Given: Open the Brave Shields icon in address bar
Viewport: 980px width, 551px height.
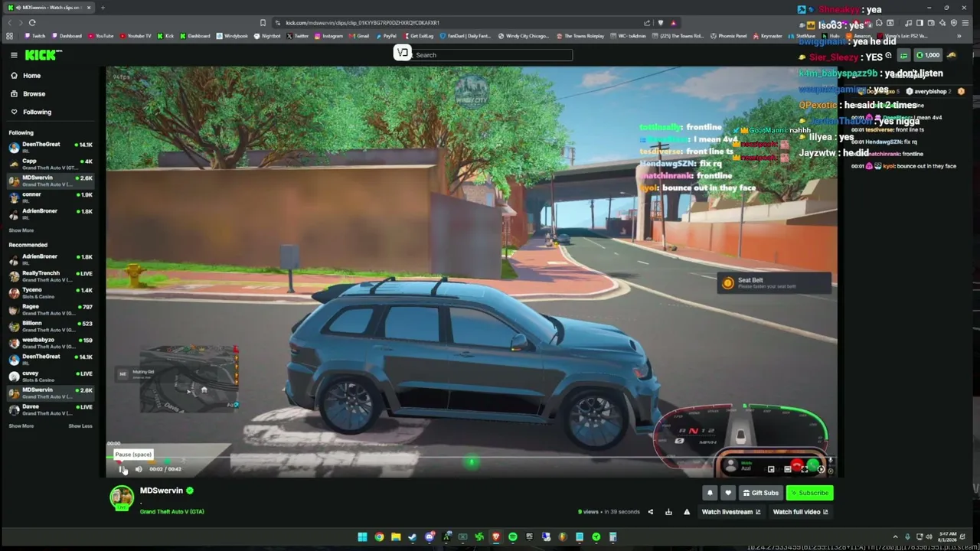Looking at the screenshot, I should coord(661,23).
